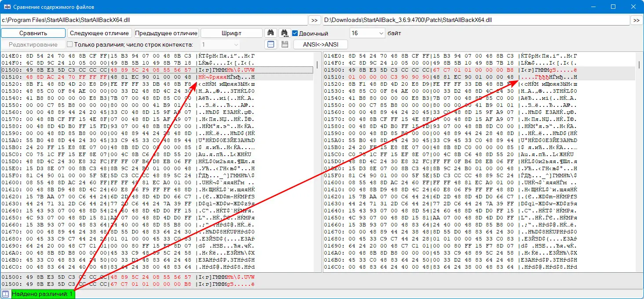Click the find-next binoculars icon with dots
This screenshot has height=299, width=644.
coord(284,33)
